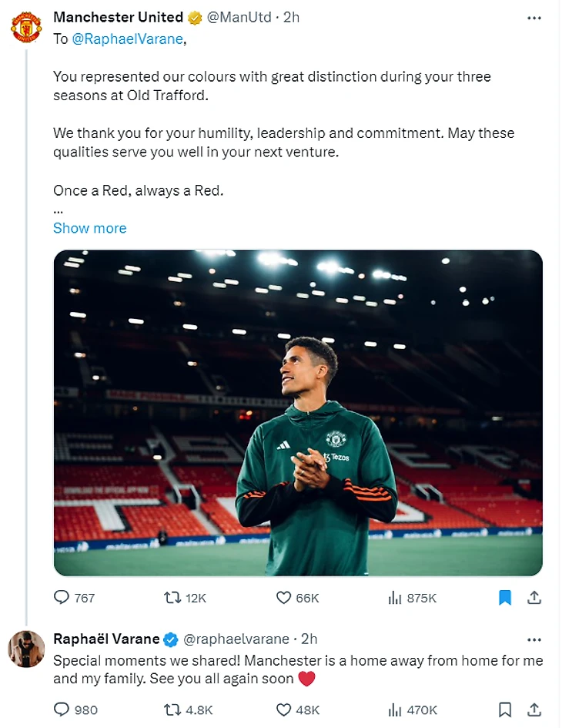Like Raphaël Varane's reply
This screenshot has width=562, height=728.
point(285,710)
